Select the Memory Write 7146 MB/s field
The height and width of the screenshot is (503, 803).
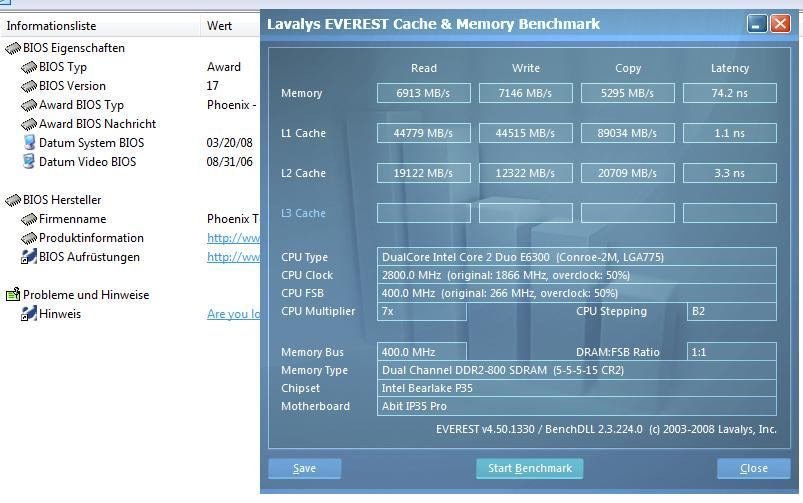coord(525,93)
